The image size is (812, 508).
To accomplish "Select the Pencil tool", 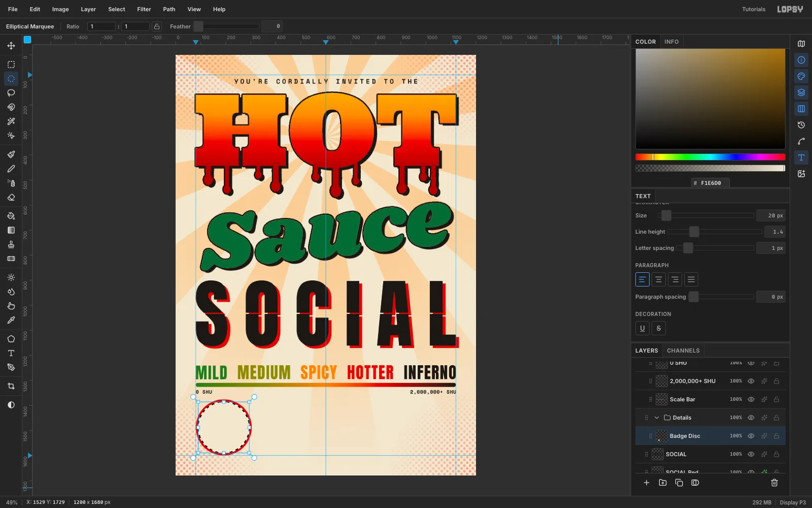I will click(11, 169).
